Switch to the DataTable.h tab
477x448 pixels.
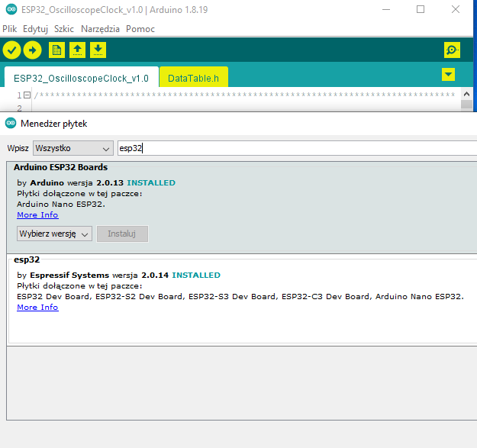(194, 77)
